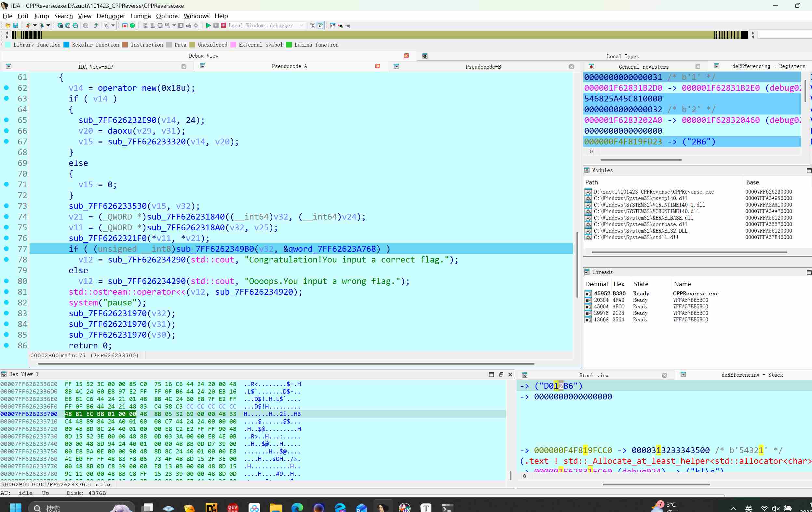Toggle breakpoint dot on line 86
Image resolution: width=812 pixels, height=512 pixels.
pos(7,345)
